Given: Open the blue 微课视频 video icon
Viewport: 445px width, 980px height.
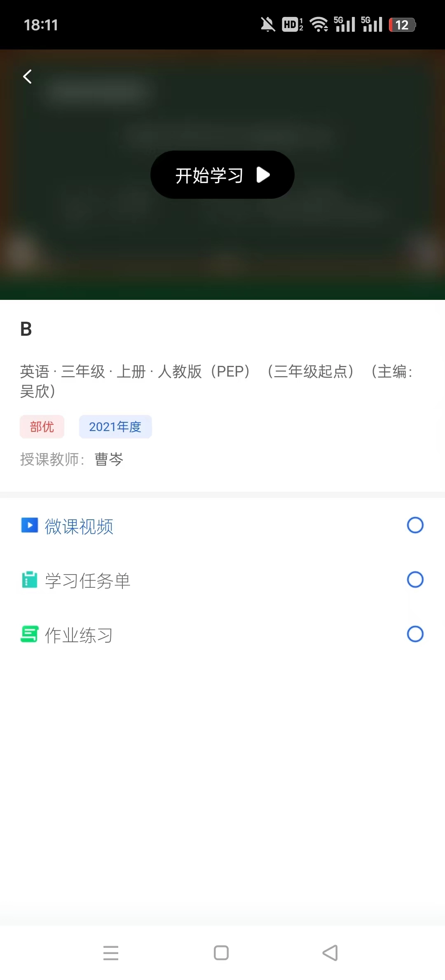Looking at the screenshot, I should click(x=30, y=525).
